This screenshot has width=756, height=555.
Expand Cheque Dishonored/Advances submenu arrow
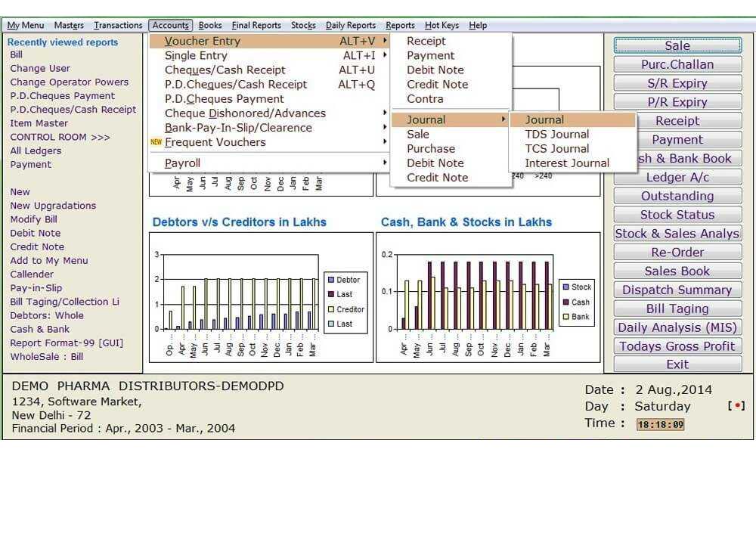pos(384,113)
